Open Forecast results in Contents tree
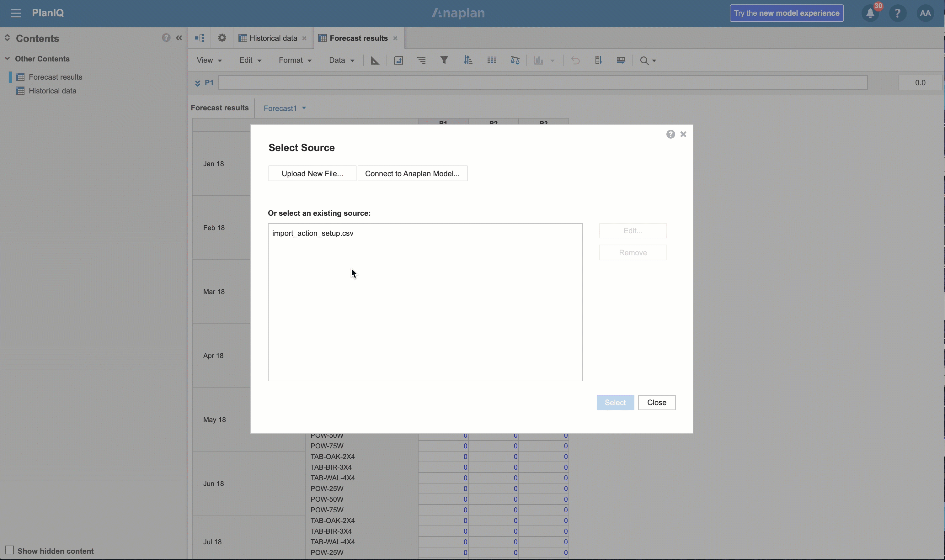The height and width of the screenshot is (560, 945). 55,77
